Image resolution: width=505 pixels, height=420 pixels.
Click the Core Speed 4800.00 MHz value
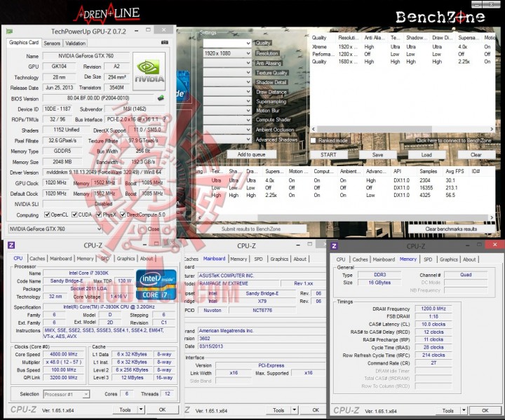coord(64,354)
